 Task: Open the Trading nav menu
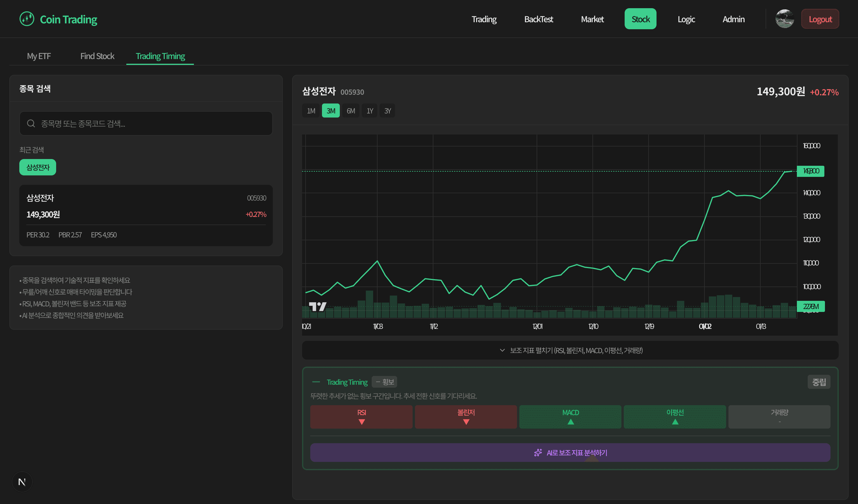(x=484, y=19)
